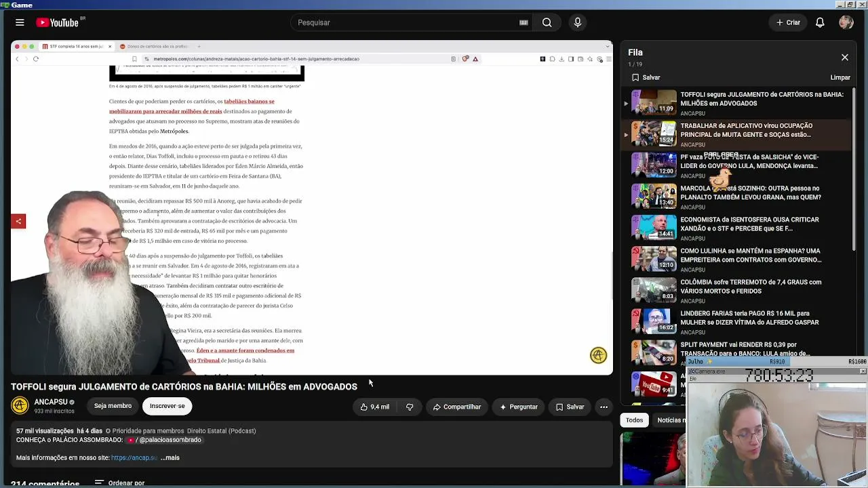The image size is (868, 488).
Task: Open the ANCAPSU channel name link
Action: (52, 402)
